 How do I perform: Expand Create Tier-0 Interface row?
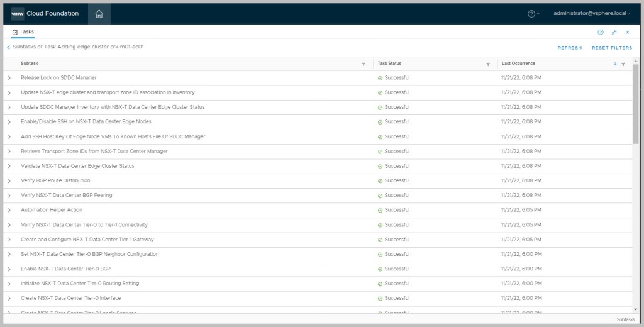point(9,299)
